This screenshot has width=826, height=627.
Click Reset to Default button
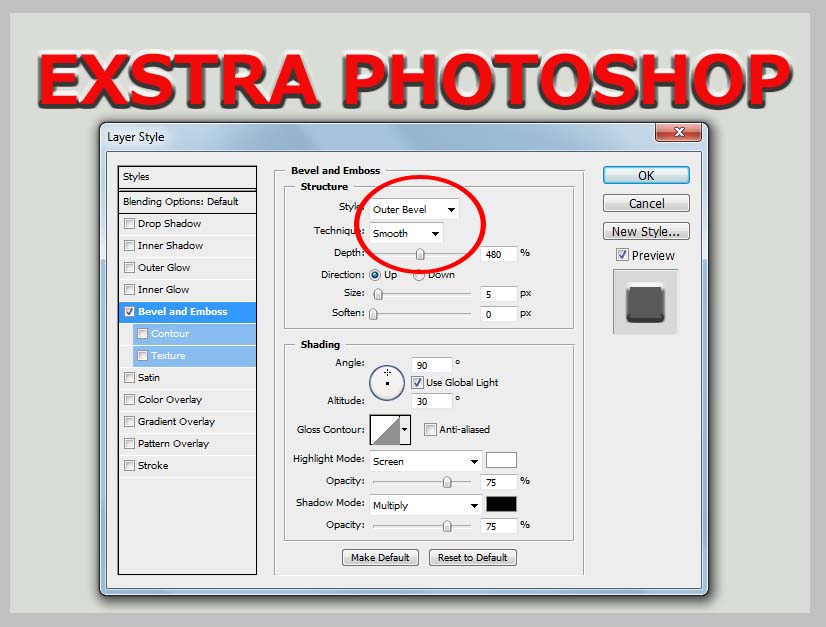tap(473, 557)
